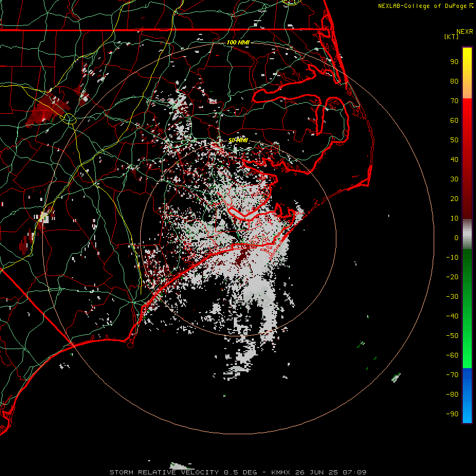Click the 60 scale label

point(454,121)
